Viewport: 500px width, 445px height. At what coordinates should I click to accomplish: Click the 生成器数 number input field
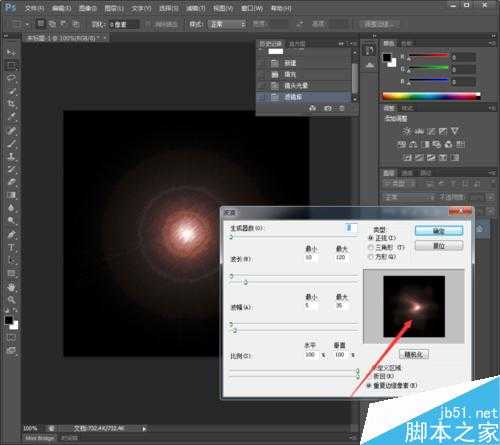(351, 228)
